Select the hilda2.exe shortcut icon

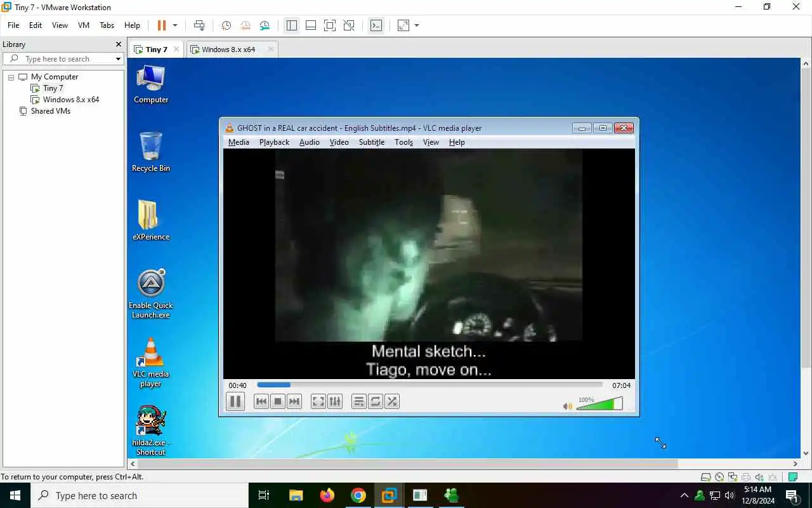151,431
